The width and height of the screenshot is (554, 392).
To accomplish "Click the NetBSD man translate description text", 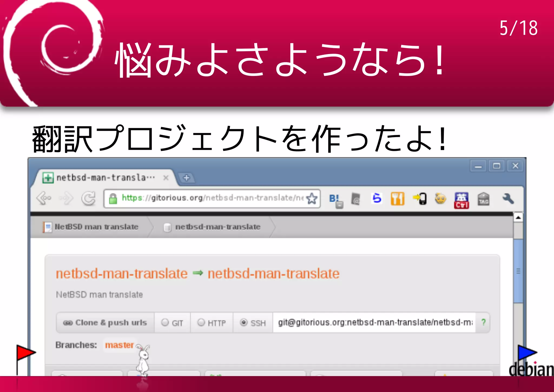I will click(x=99, y=294).
